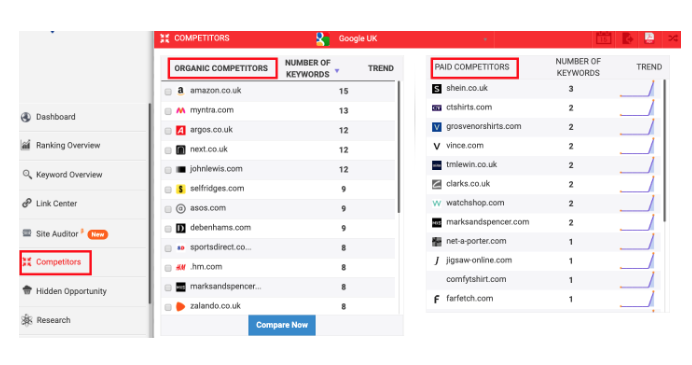
Task: Click the paid competitors list scrollbar
Action: 665,150
